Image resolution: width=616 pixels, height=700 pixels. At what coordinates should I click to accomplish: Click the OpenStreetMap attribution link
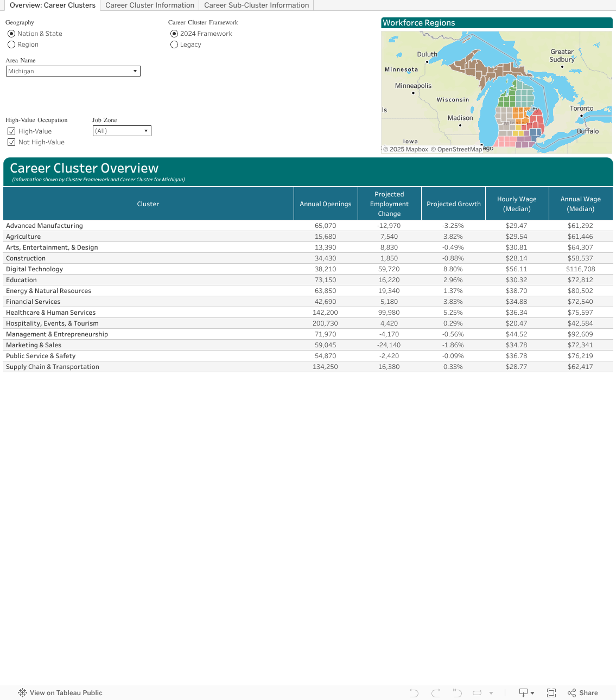[456, 149]
